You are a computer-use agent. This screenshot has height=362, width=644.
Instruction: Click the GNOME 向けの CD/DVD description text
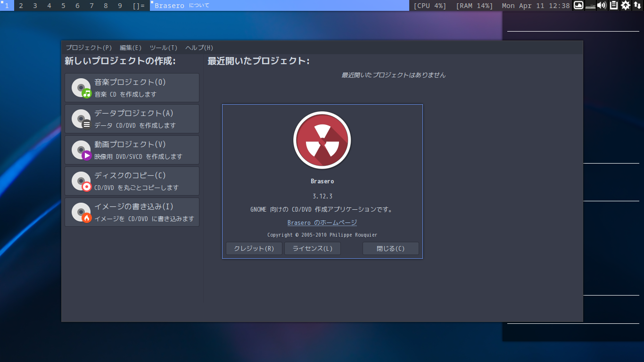click(x=322, y=209)
